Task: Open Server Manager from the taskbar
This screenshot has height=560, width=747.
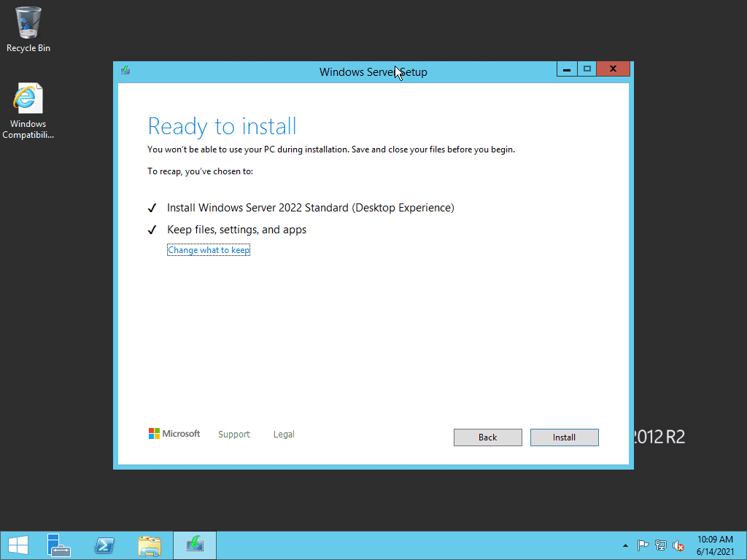Action: click(x=58, y=545)
